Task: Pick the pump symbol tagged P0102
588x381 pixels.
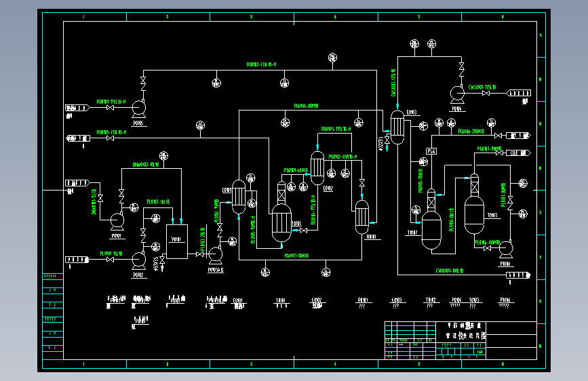Action: [139, 260]
